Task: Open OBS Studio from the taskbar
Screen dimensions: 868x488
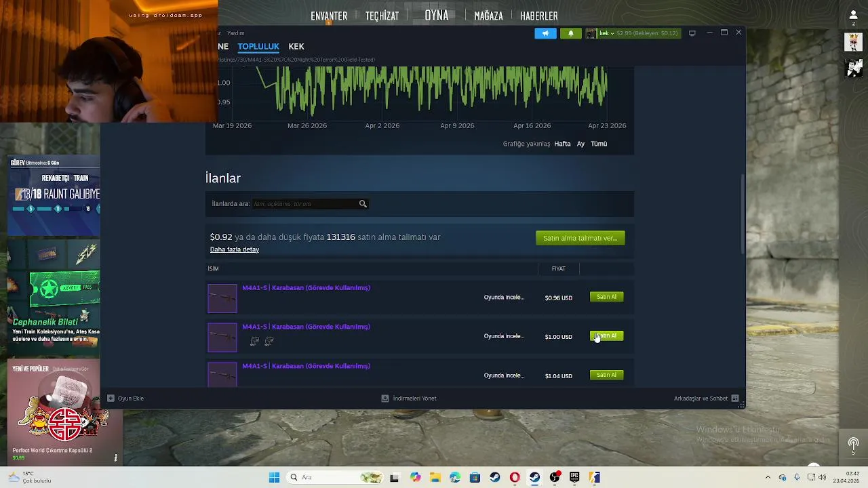Action: pyautogui.click(x=555, y=477)
